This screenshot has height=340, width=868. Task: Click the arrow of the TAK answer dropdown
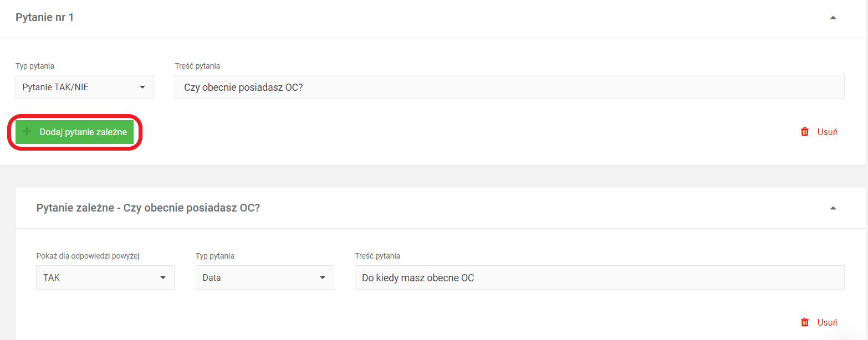163,277
